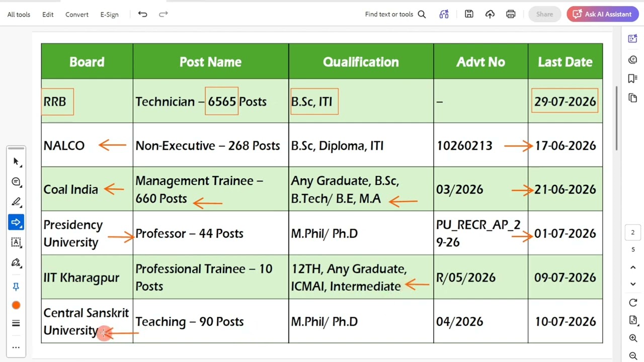Select the text box tool
This screenshot has width=644, height=362.
tap(16, 242)
